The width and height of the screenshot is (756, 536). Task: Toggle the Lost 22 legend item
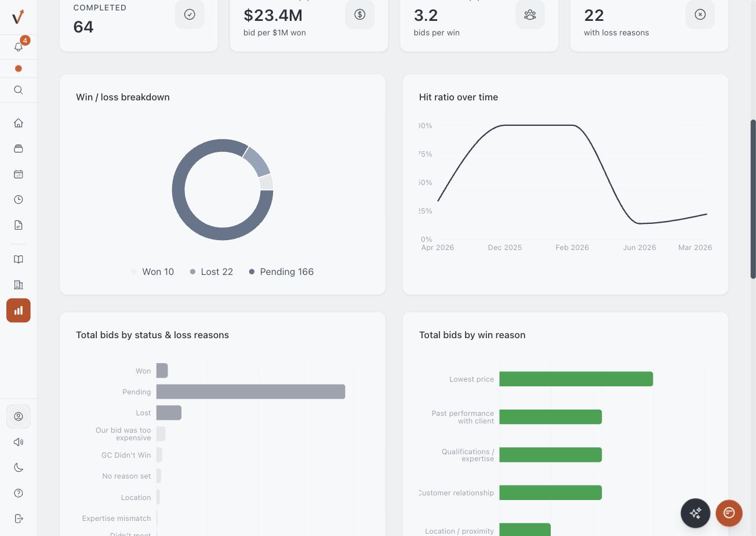[x=211, y=271]
